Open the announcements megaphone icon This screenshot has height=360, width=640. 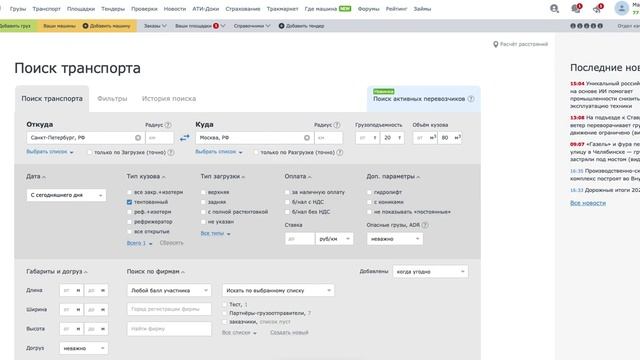[x=598, y=9]
